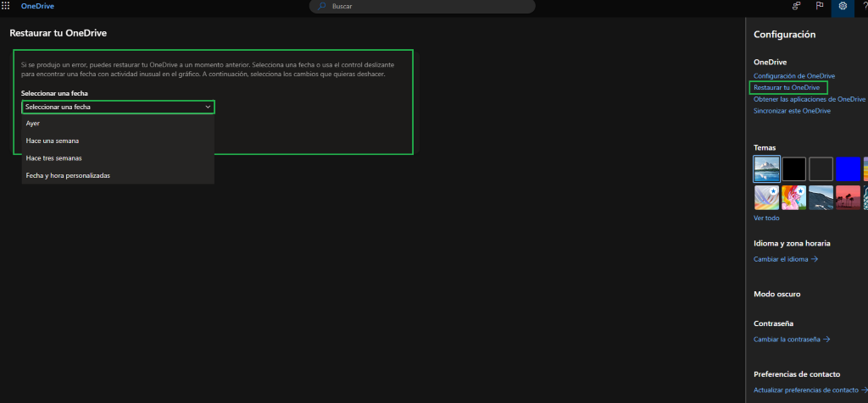
Task: Collapse the Seleccionar una fecha dropdown
Action: [x=118, y=107]
